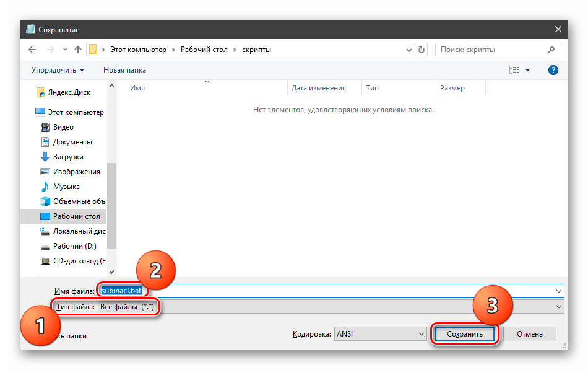Refresh the скрипты folder contents
The height and width of the screenshot is (370, 588).
[421, 49]
